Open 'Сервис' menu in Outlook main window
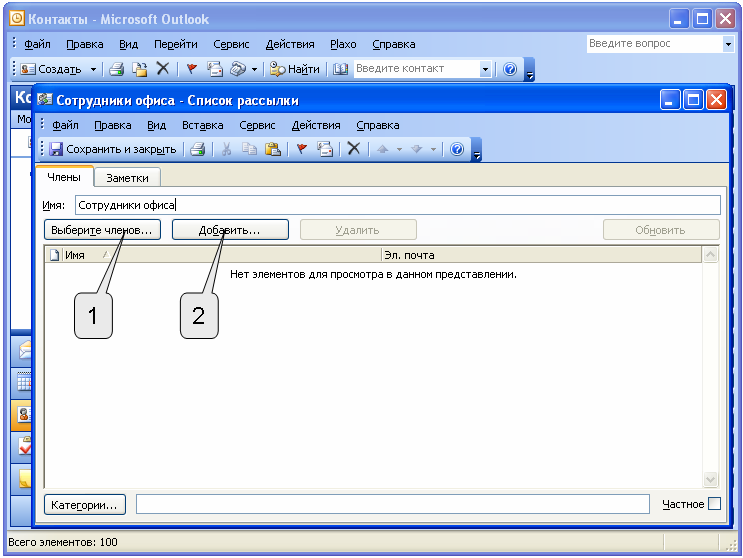743x558 pixels. click(231, 45)
